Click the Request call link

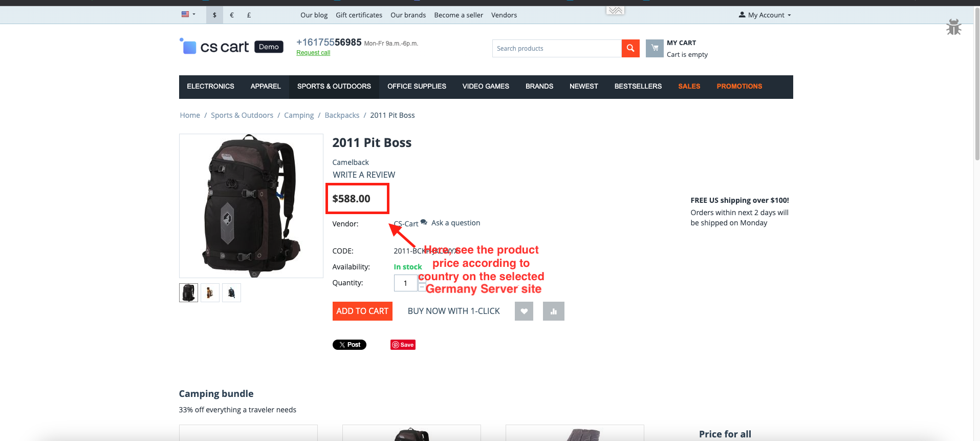click(313, 53)
